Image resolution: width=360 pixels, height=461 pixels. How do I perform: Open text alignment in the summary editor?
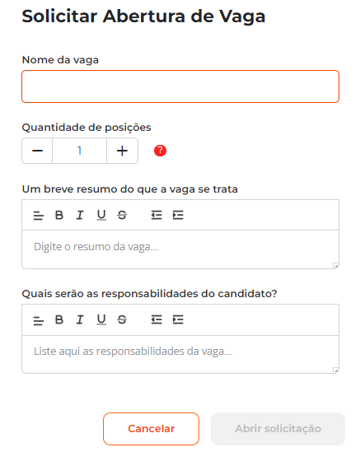(x=38, y=216)
